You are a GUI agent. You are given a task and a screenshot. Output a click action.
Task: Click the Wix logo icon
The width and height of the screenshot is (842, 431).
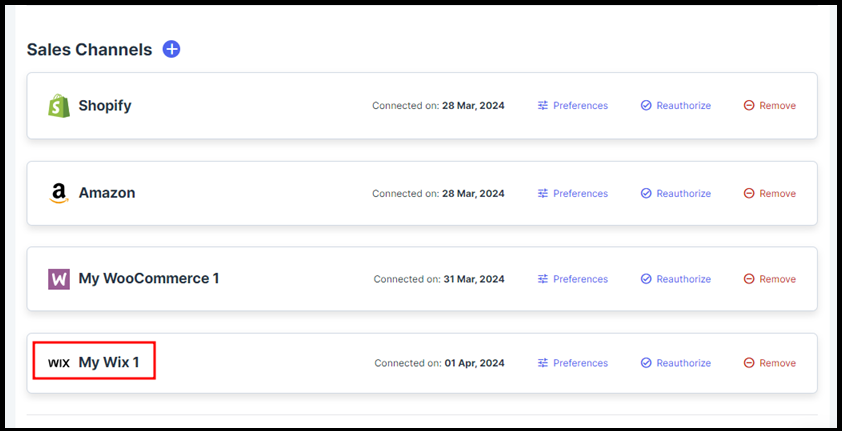pos(59,363)
